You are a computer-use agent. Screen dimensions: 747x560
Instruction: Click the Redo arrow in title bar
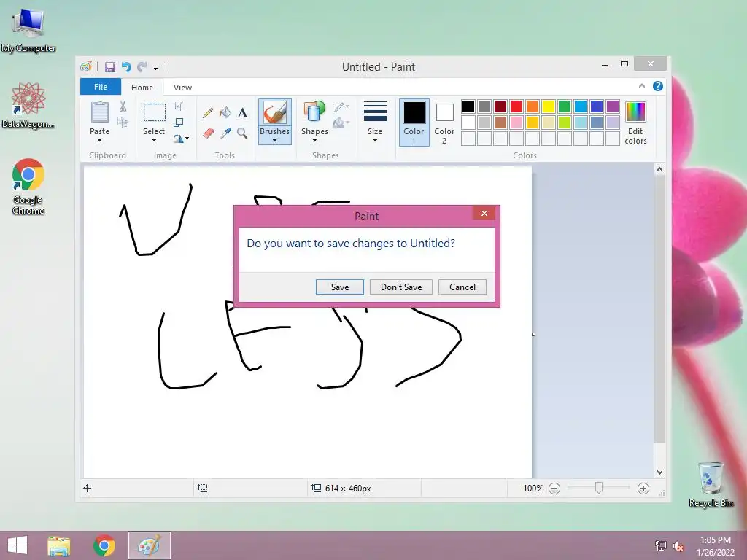point(142,66)
